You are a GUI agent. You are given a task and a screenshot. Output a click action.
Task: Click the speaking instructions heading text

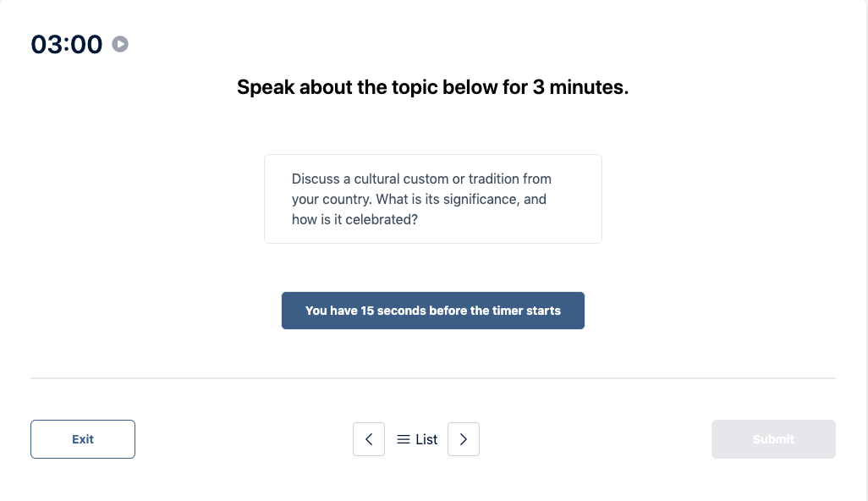(432, 87)
